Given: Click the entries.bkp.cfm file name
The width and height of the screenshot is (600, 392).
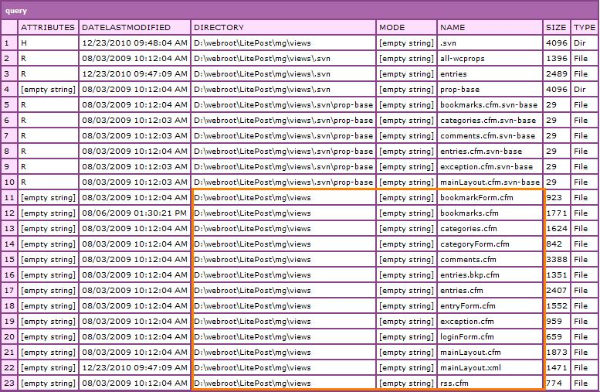Looking at the screenshot, I should 470,275.
